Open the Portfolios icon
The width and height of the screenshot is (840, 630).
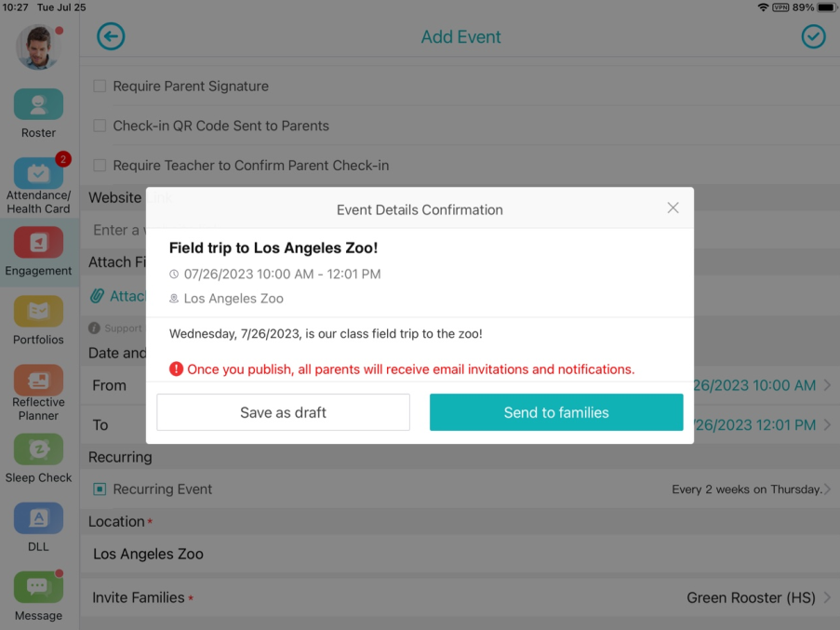click(x=38, y=311)
